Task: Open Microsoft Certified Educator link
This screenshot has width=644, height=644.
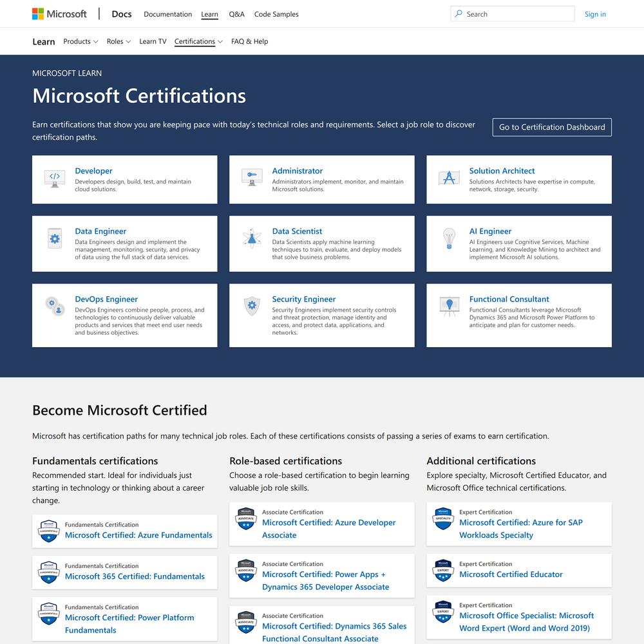Action: pyautogui.click(x=511, y=574)
